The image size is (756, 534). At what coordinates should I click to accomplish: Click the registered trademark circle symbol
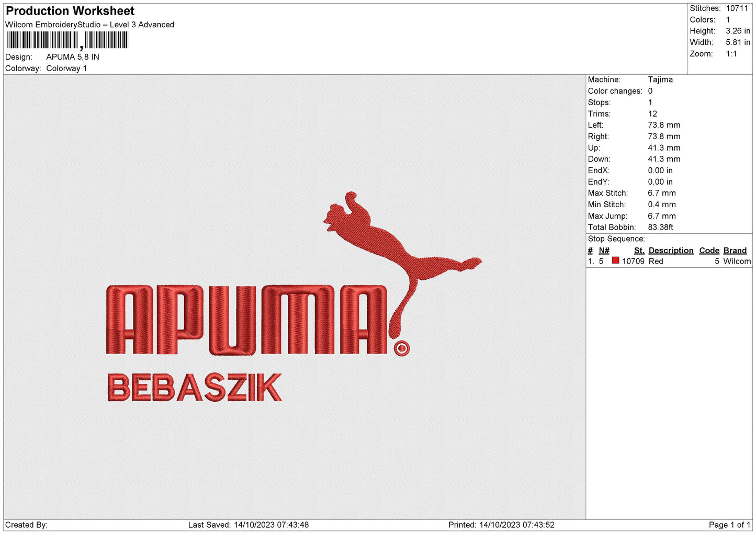point(401,348)
